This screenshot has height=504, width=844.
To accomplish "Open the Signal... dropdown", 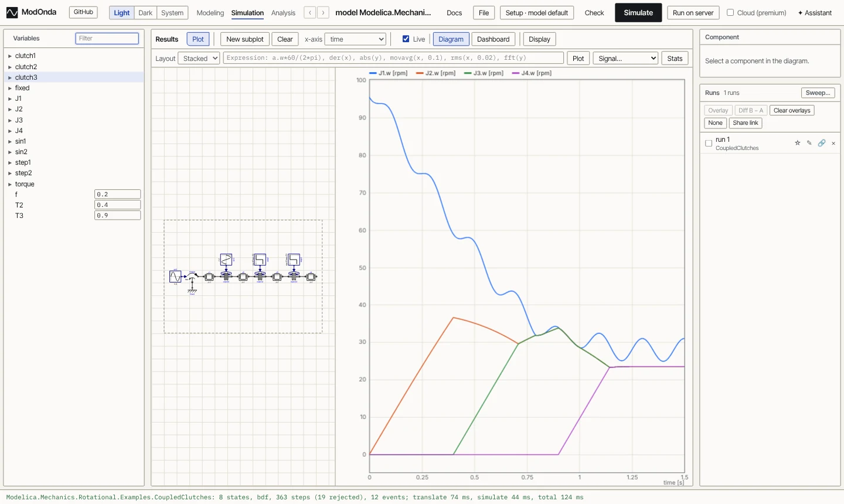I will (625, 58).
